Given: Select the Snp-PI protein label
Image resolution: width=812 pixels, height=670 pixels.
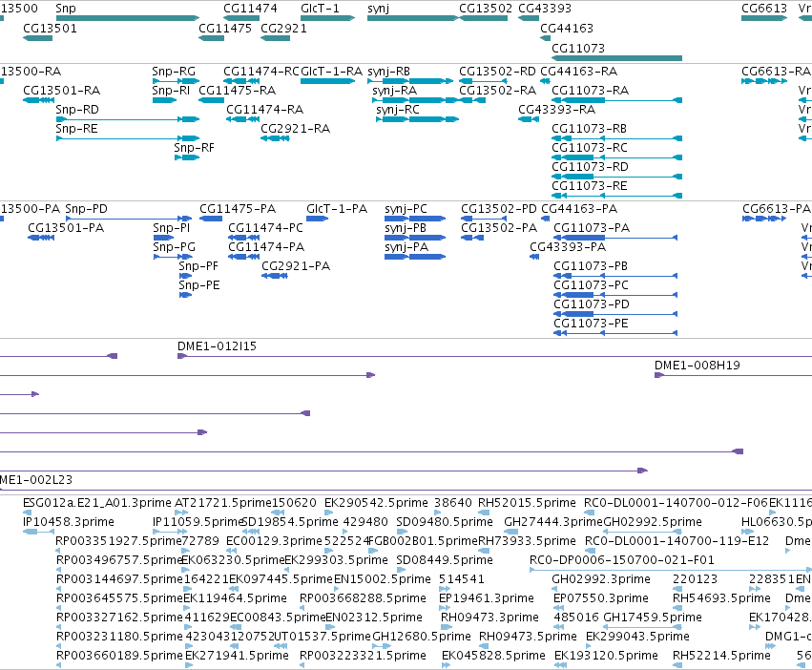Looking at the screenshot, I should coord(172,228).
